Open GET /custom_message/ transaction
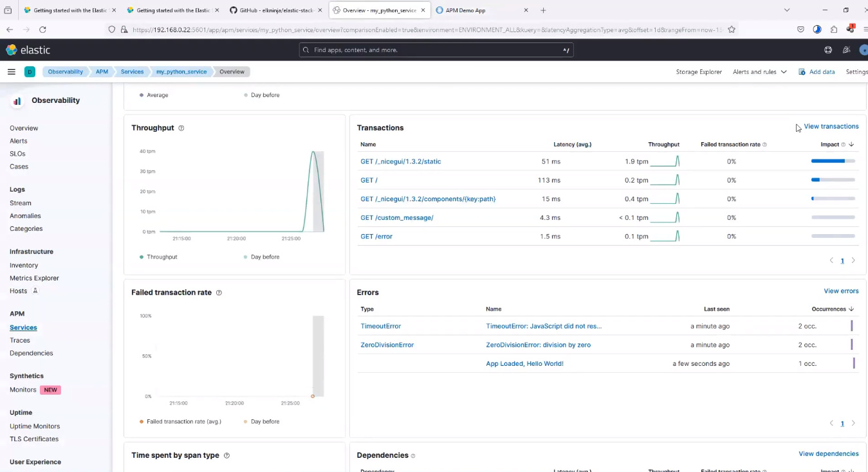 [397, 217]
